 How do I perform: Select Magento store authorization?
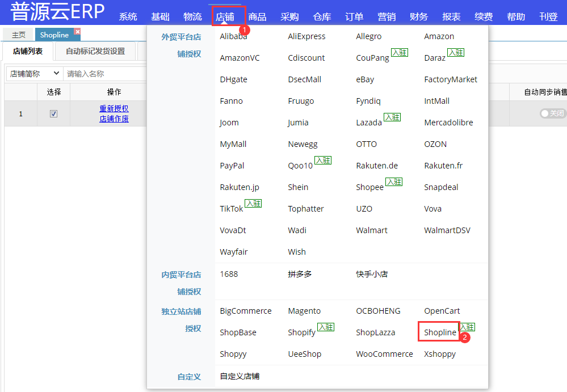click(304, 311)
